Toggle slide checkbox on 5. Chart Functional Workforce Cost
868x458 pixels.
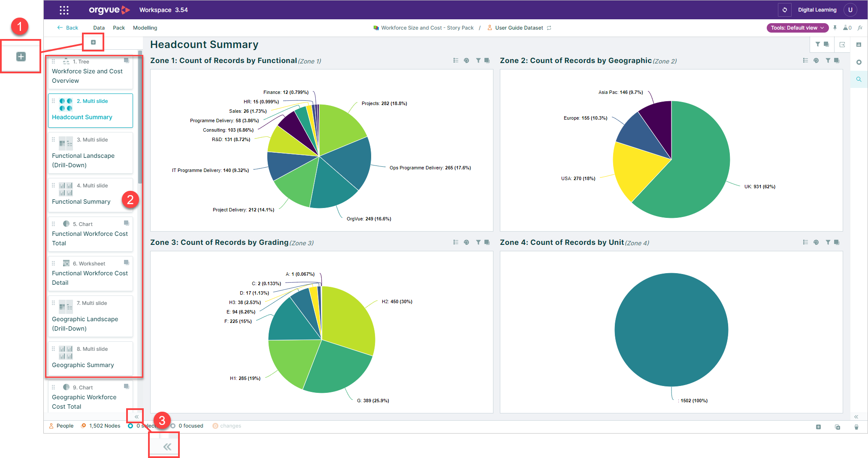[x=127, y=223]
